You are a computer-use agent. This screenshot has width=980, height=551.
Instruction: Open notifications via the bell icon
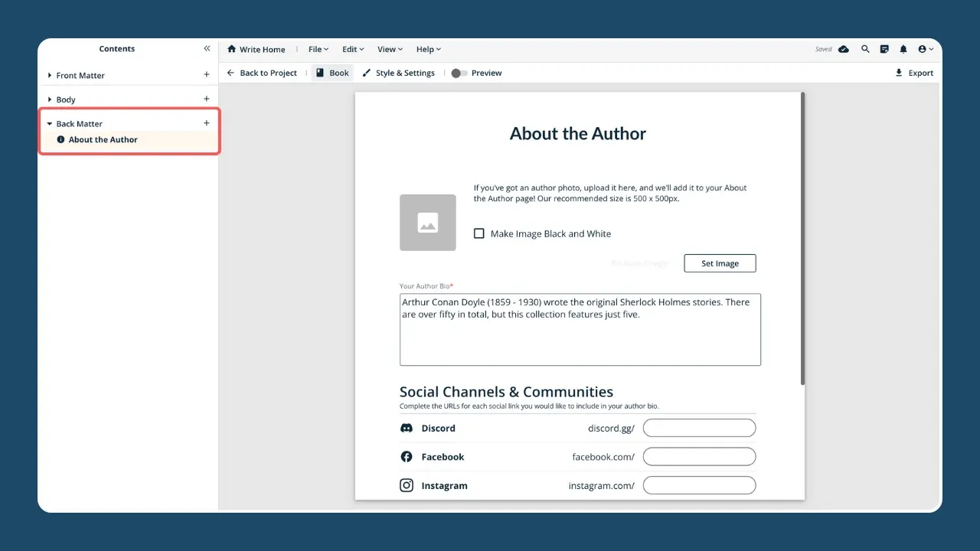click(903, 49)
